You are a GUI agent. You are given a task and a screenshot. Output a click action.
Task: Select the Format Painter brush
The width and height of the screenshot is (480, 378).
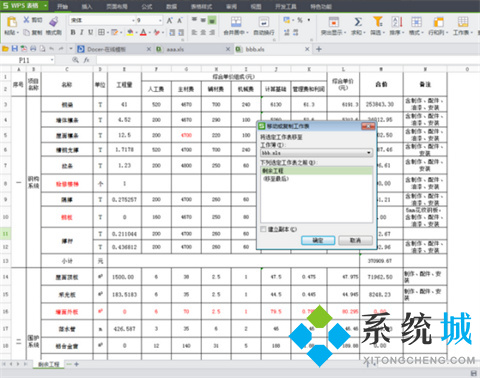[x=53, y=21]
